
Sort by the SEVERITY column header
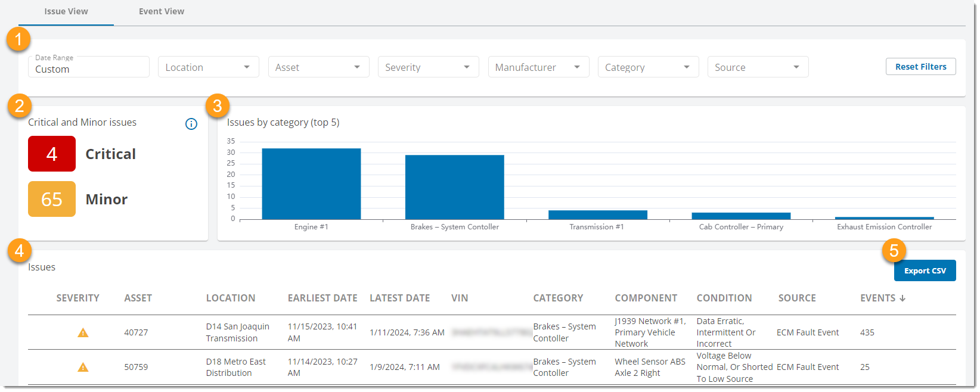[78, 298]
